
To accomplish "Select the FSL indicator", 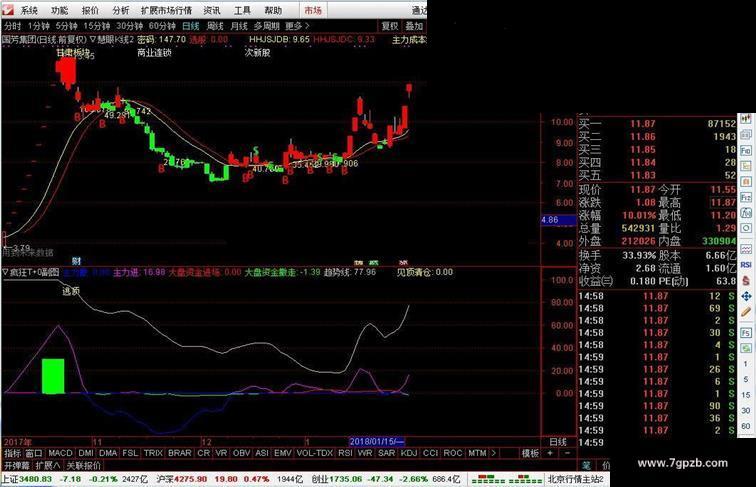I will click(x=130, y=453).
